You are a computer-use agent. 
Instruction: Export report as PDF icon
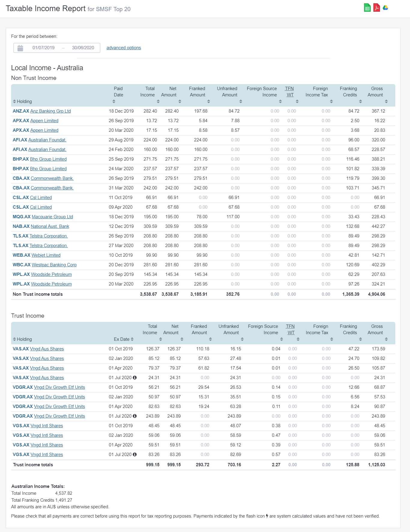pyautogui.click(x=376, y=8)
